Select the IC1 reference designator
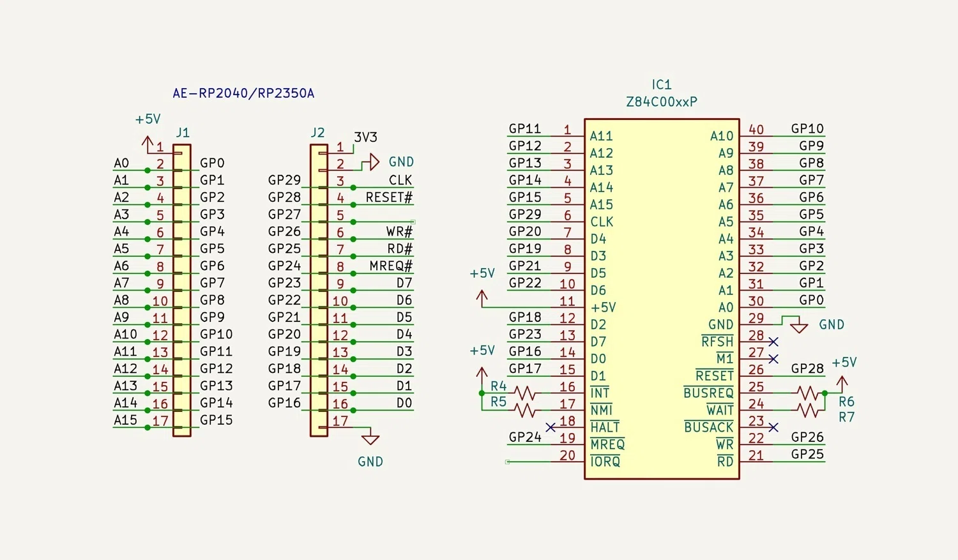Viewport: 958px width, 560px height. [x=662, y=85]
